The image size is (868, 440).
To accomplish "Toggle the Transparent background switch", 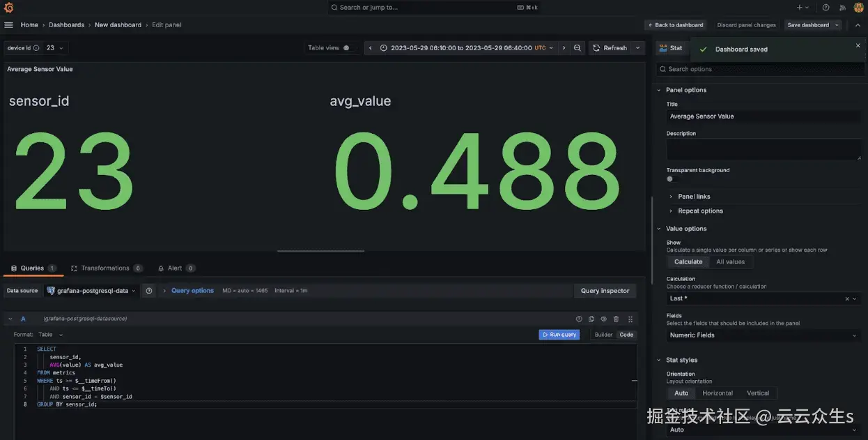I will (673, 179).
